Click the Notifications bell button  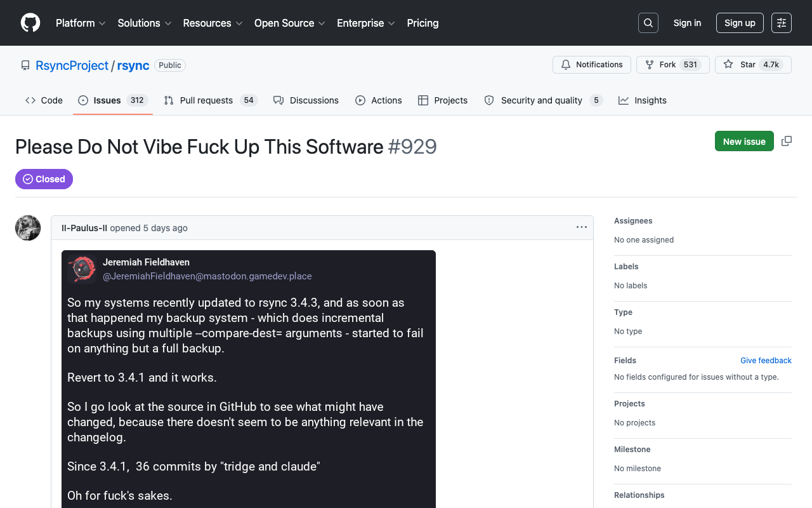pyautogui.click(x=592, y=65)
